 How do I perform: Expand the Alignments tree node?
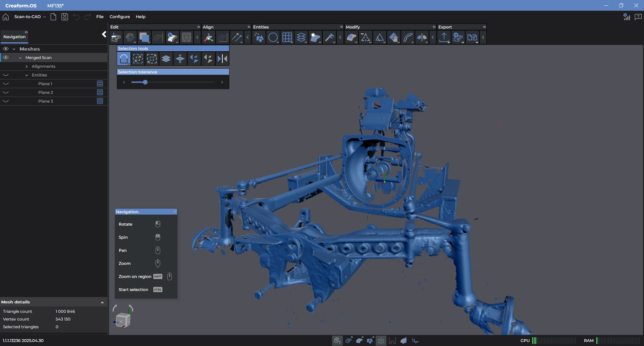click(27, 66)
